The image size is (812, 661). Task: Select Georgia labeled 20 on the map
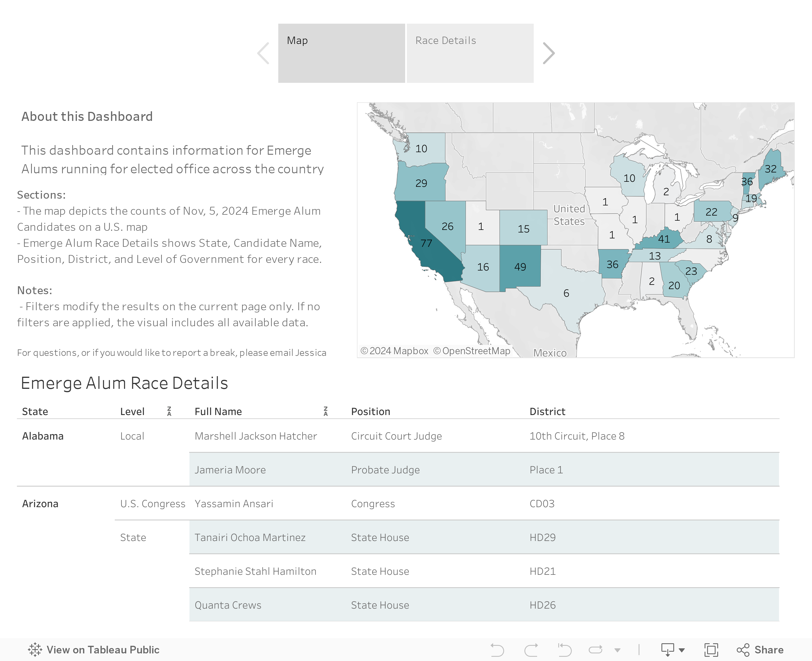coord(674,285)
